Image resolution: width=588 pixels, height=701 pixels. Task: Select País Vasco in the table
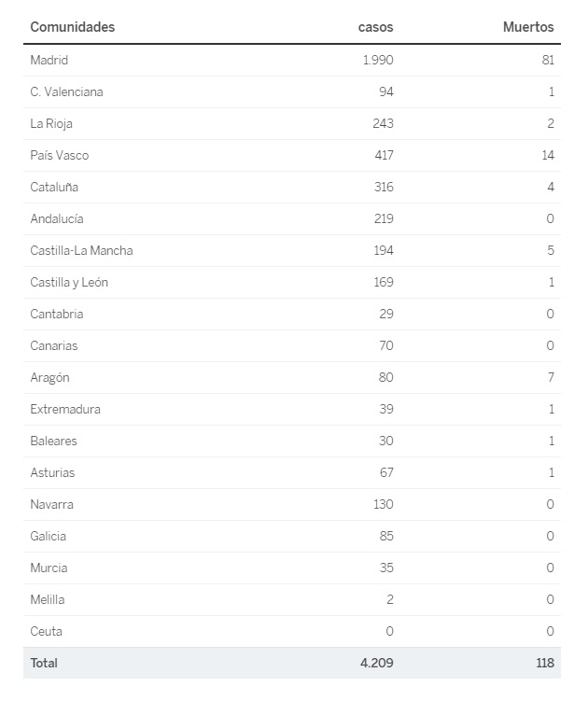tap(60, 155)
